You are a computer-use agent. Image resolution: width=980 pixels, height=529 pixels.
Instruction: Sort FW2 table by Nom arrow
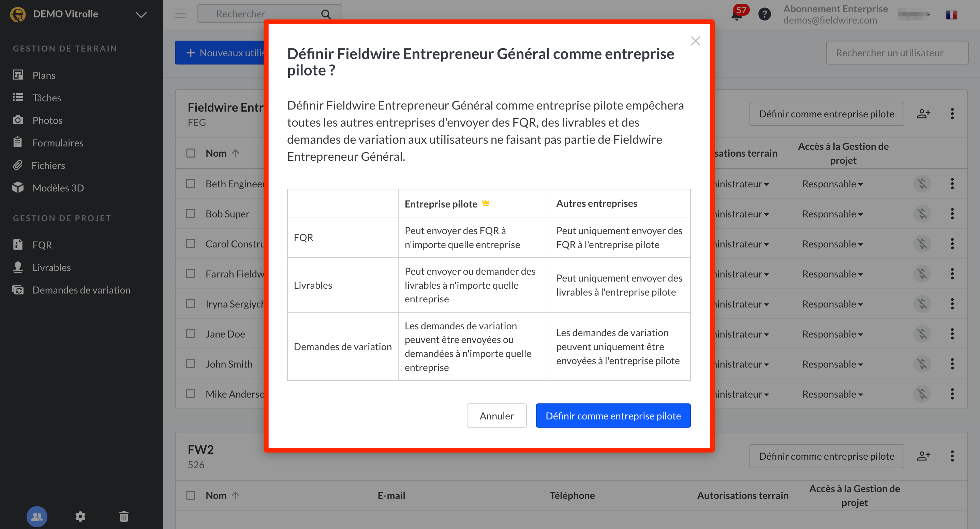(x=236, y=495)
